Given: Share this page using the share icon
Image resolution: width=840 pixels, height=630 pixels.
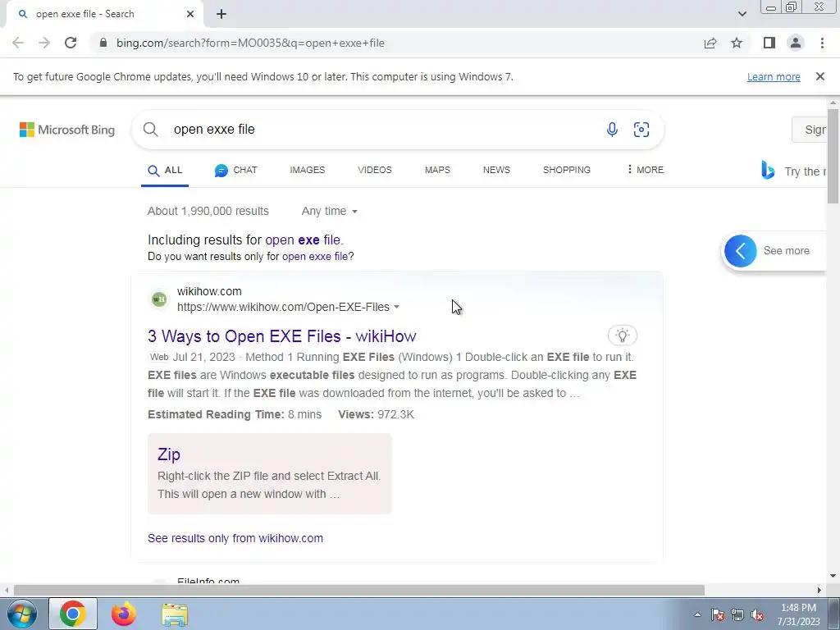Looking at the screenshot, I should pos(710,43).
